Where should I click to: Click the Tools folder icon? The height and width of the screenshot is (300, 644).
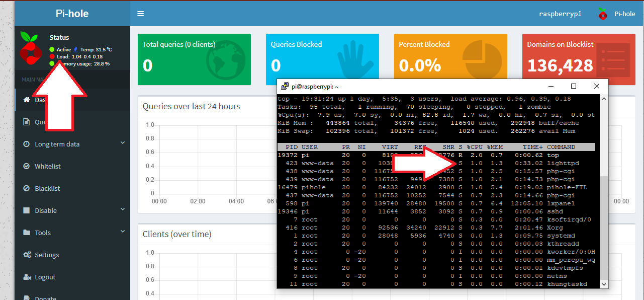(x=27, y=233)
